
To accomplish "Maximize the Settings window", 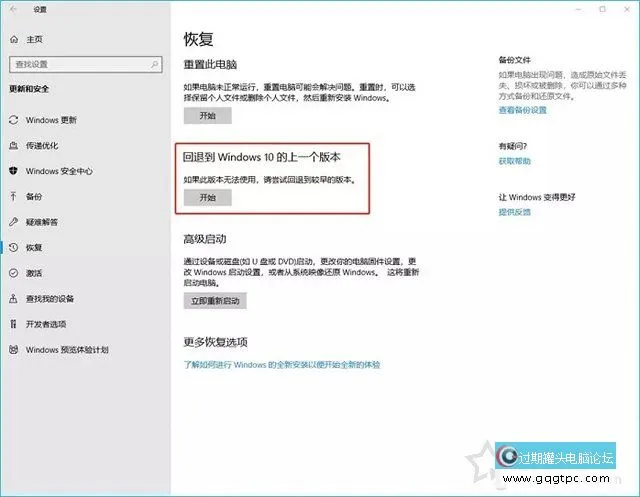I will click(x=602, y=9).
